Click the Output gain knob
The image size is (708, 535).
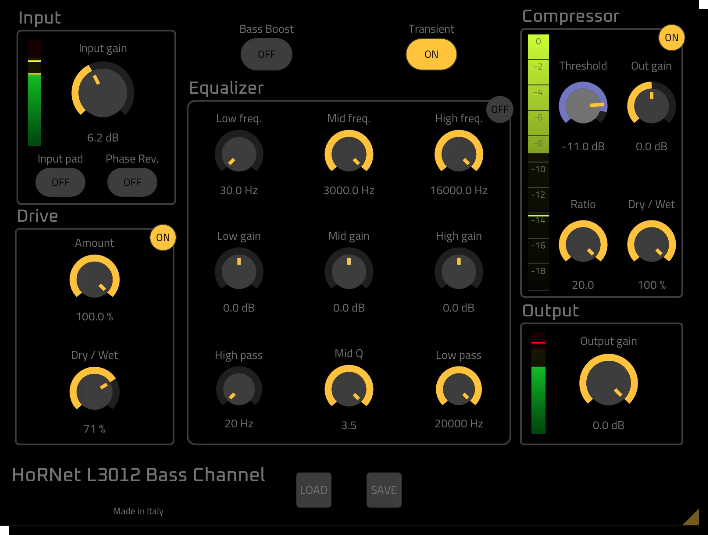(x=608, y=381)
